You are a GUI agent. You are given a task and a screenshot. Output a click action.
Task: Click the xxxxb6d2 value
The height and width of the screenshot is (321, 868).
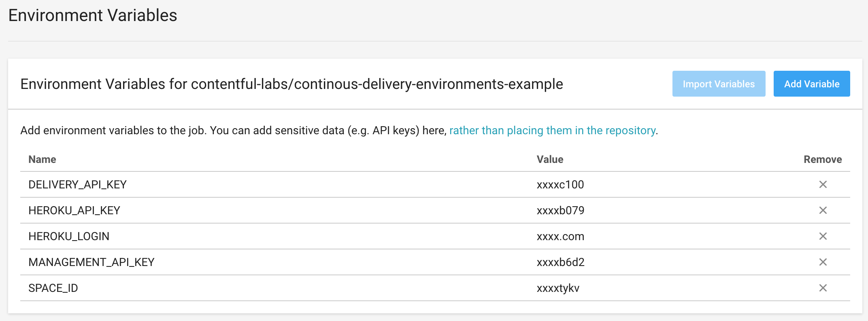click(x=560, y=262)
